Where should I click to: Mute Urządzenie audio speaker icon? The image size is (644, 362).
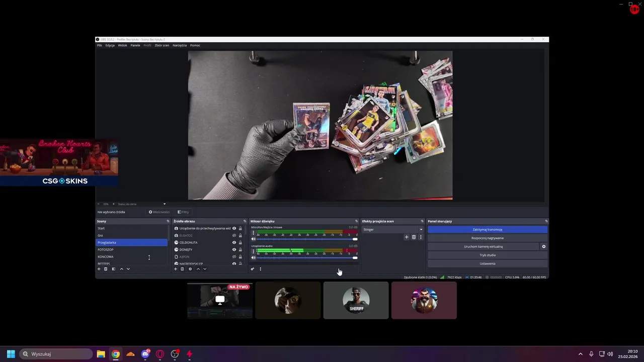pos(254,257)
